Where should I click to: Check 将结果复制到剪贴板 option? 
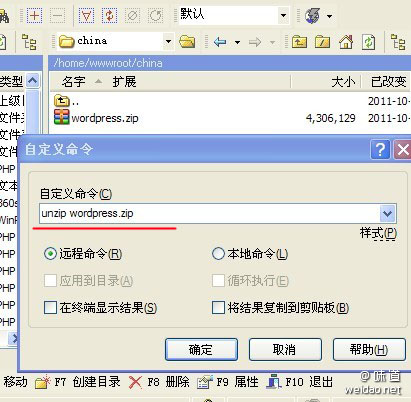tap(218, 307)
